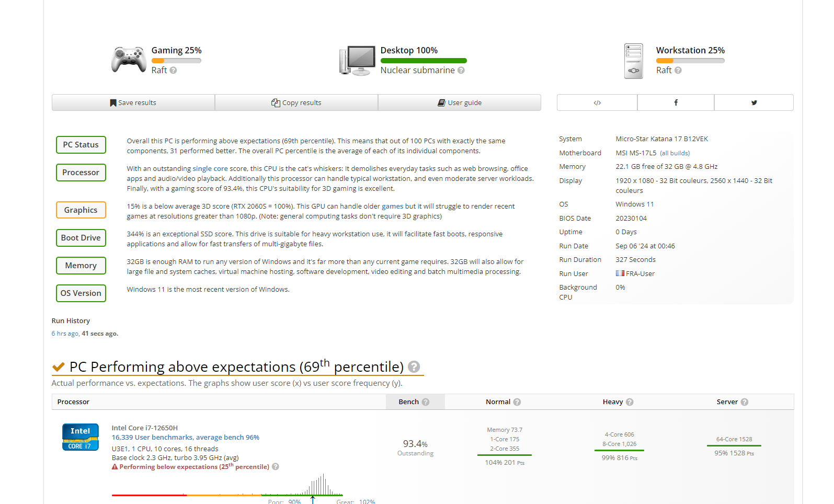The image size is (834, 504).
Task: Click the Poor 90% marker link
Action: [x=294, y=501]
